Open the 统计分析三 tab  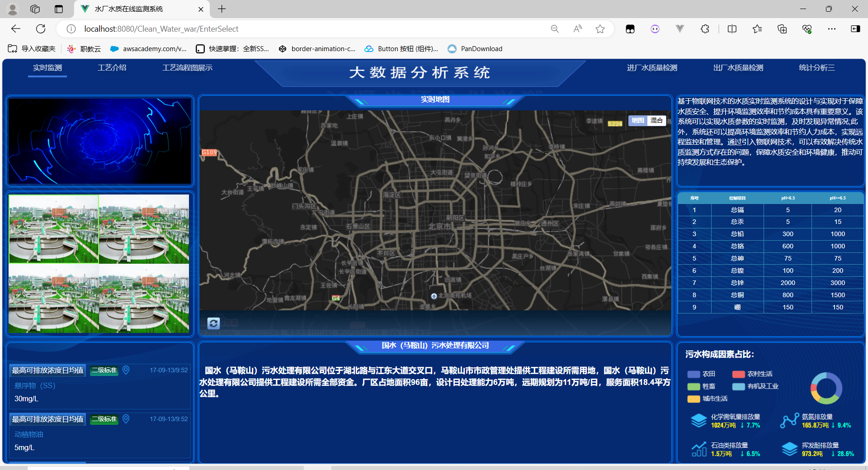click(x=817, y=68)
